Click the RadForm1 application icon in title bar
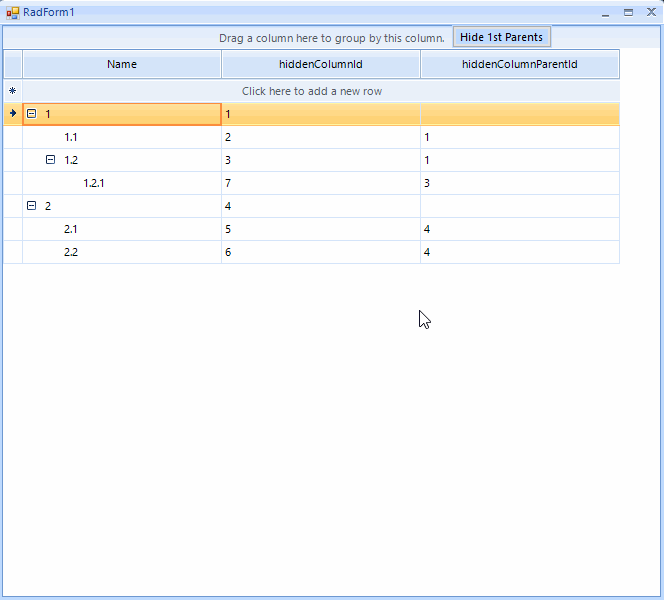Viewport: 664px width, 600px height. (x=13, y=12)
